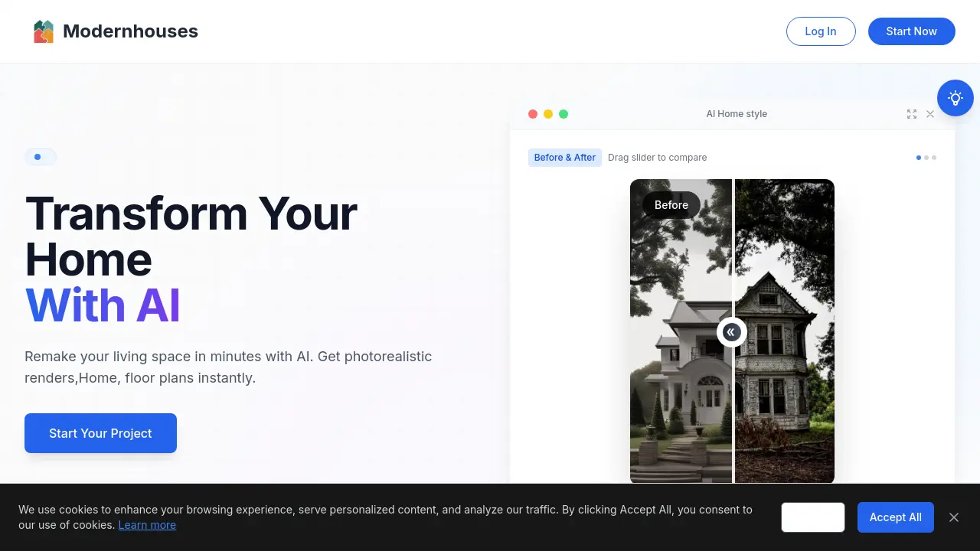
Task: Open the Learn more cookies link
Action: [x=147, y=525]
